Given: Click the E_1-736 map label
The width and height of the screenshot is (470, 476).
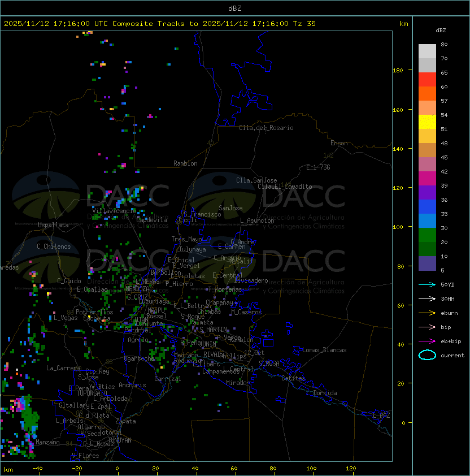Looking at the screenshot, I should coord(318,167).
